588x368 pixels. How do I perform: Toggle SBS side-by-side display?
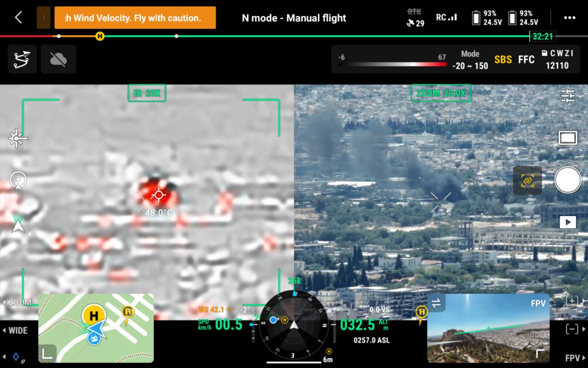click(x=503, y=60)
